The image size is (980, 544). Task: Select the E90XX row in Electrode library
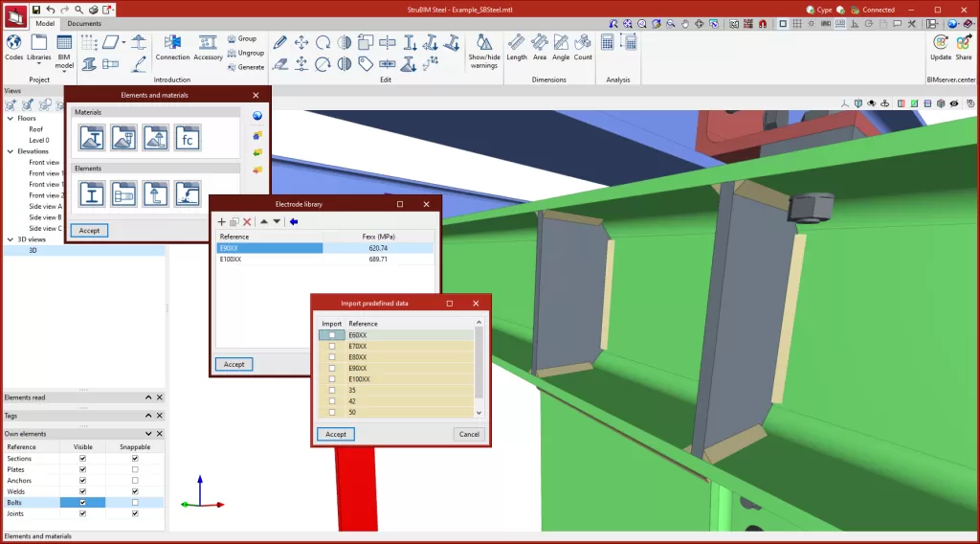[x=324, y=248]
